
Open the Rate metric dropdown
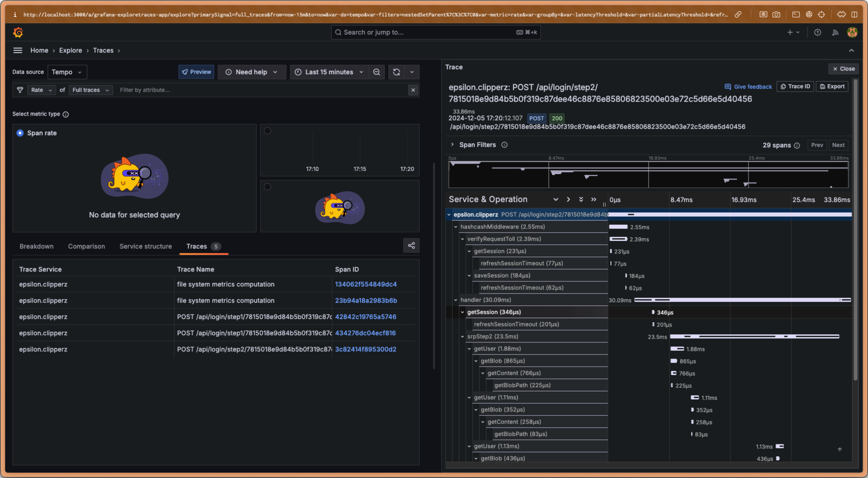tap(42, 90)
